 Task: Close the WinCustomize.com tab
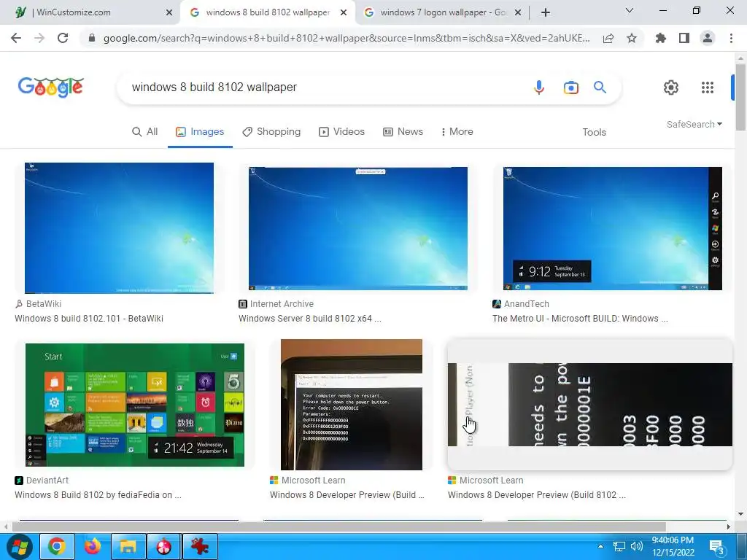(x=169, y=12)
